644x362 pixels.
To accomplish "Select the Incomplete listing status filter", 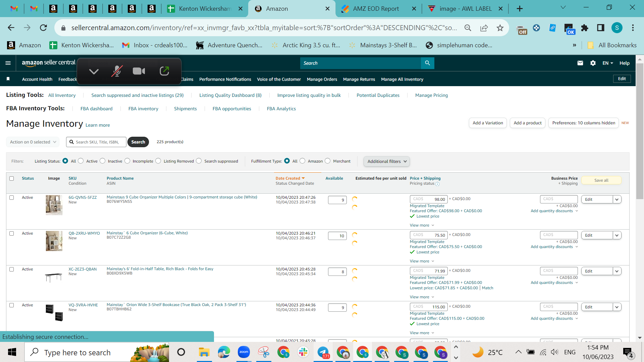I will click(127, 161).
